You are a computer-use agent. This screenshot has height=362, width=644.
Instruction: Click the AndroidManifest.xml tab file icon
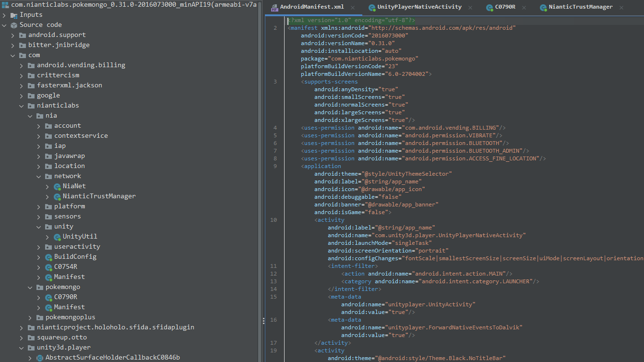[x=274, y=8]
